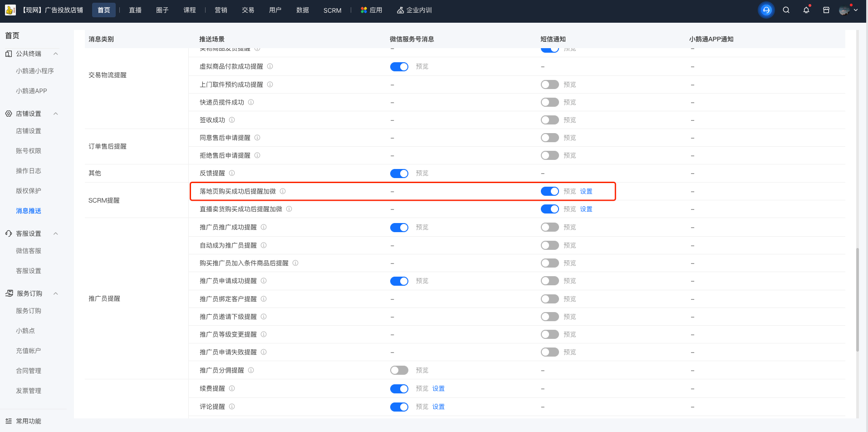Open the shop storefront icon in top bar

pos(826,10)
